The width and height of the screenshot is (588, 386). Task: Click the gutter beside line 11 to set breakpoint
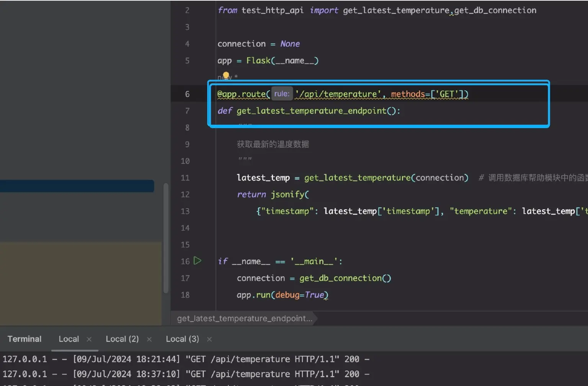point(201,178)
